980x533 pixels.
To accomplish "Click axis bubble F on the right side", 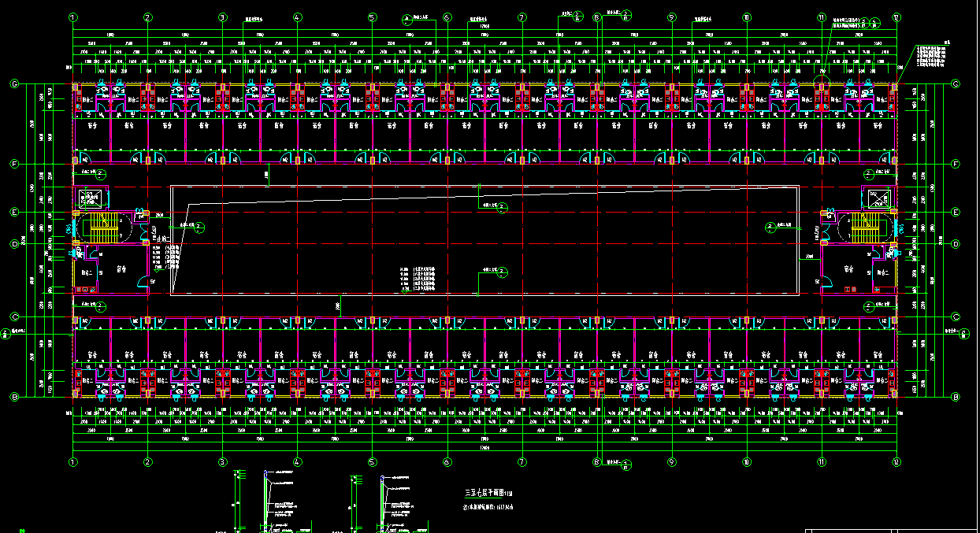I will 956,165.
